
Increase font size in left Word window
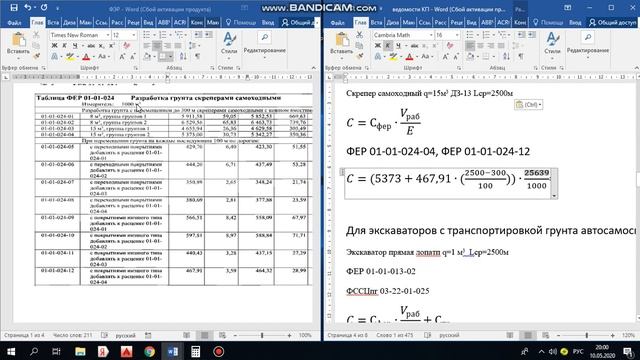click(x=122, y=57)
